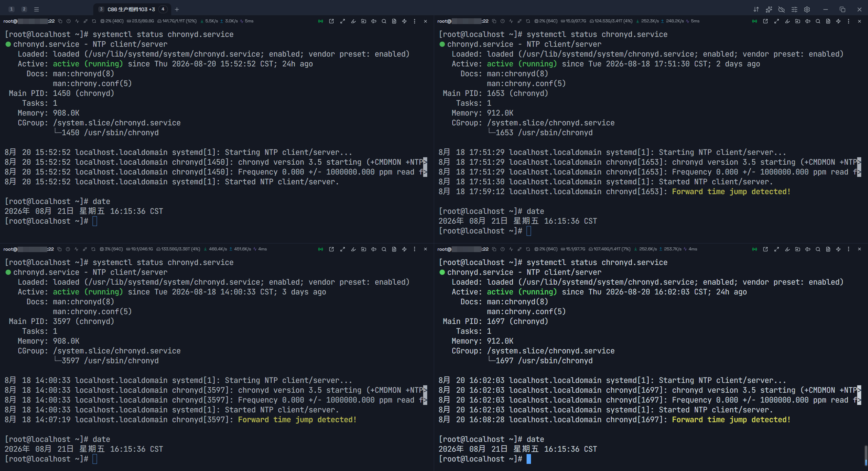Open session history clock in PID 3597 pane

(x=68, y=249)
